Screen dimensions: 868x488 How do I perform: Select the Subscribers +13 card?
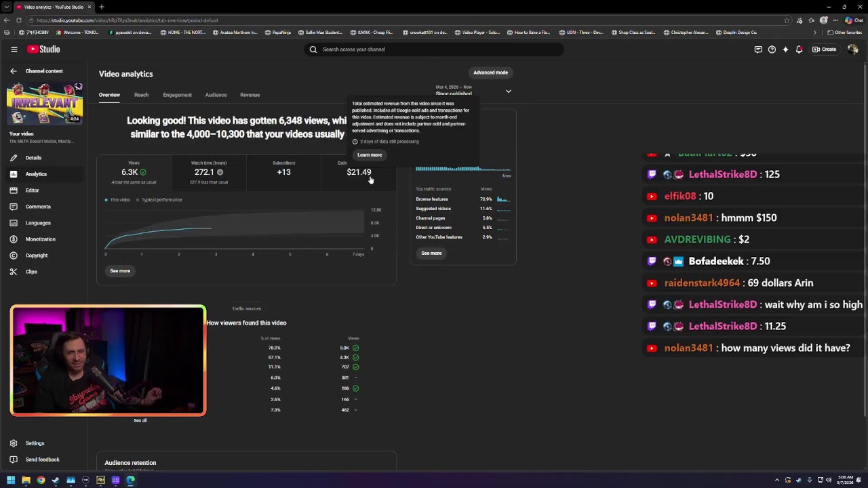pyautogui.click(x=283, y=173)
